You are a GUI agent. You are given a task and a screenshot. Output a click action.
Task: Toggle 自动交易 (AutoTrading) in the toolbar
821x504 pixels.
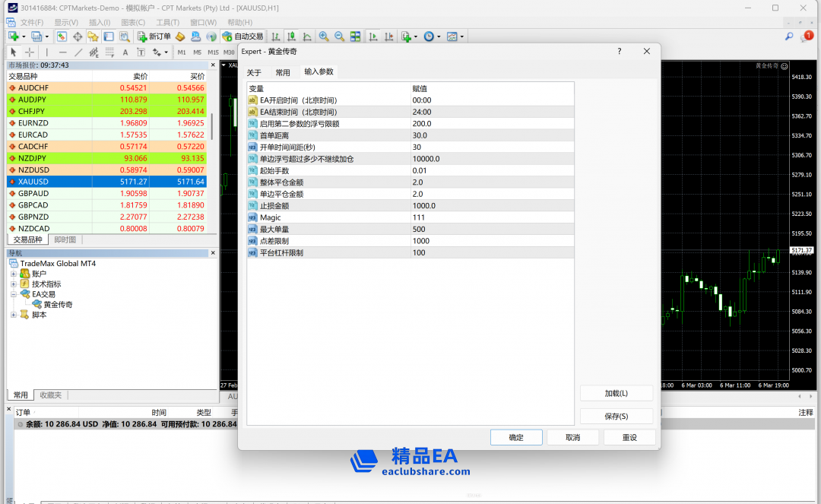point(242,36)
